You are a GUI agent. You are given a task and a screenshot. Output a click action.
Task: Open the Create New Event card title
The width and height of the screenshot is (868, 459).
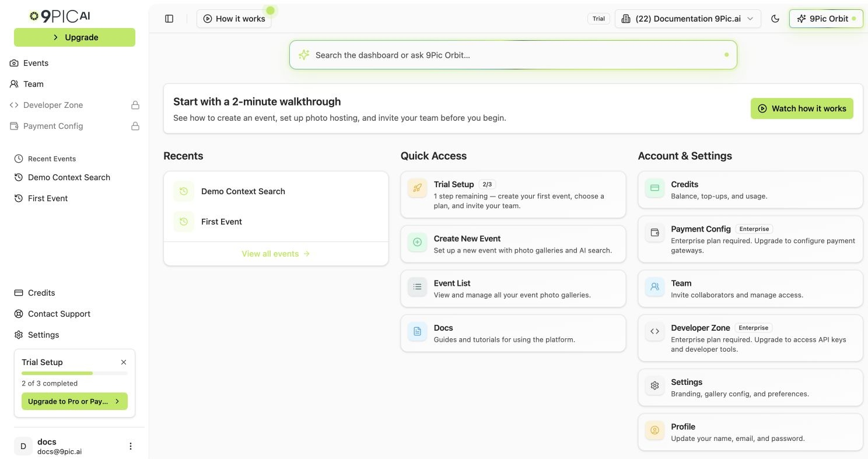coord(467,239)
